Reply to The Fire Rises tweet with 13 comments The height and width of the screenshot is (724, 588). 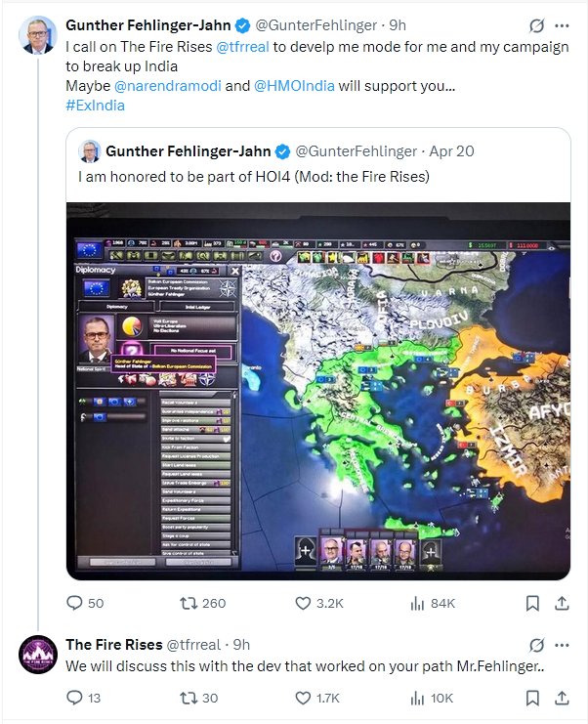[x=74, y=698]
